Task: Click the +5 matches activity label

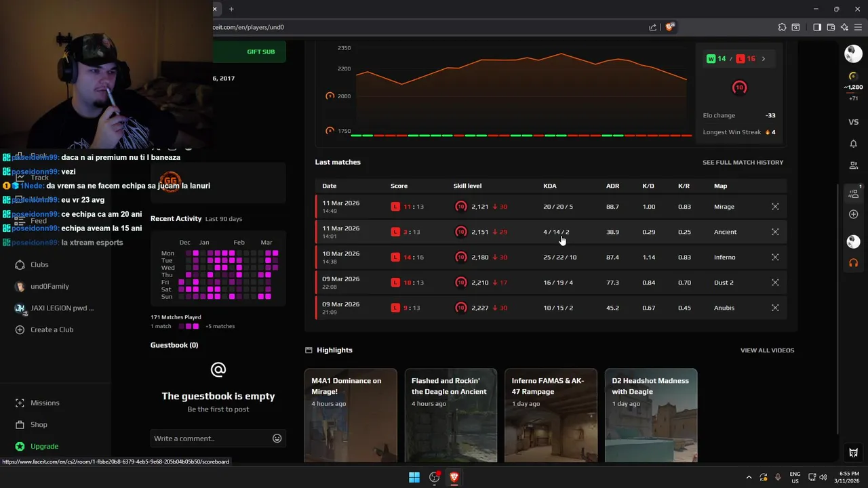Action: point(220,327)
